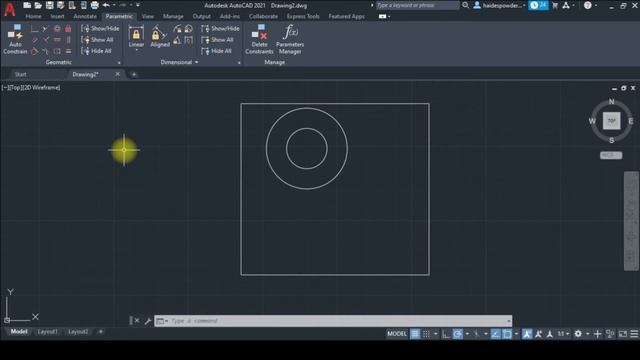Apply the Fix lock geometric constraint

[68, 29]
